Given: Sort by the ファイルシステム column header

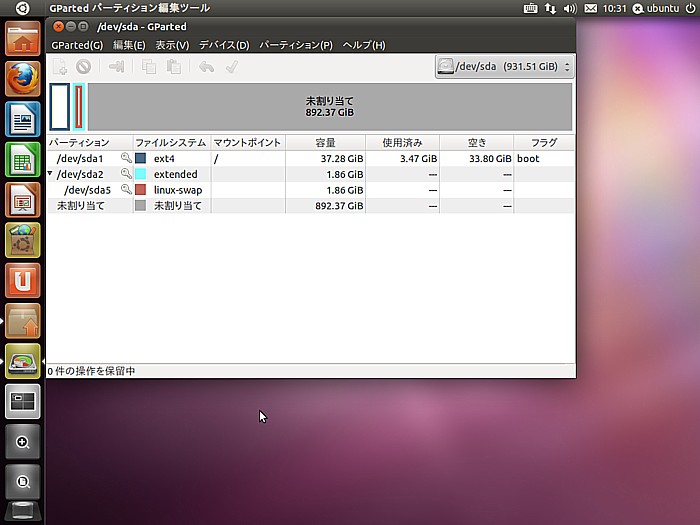Looking at the screenshot, I should [x=172, y=143].
